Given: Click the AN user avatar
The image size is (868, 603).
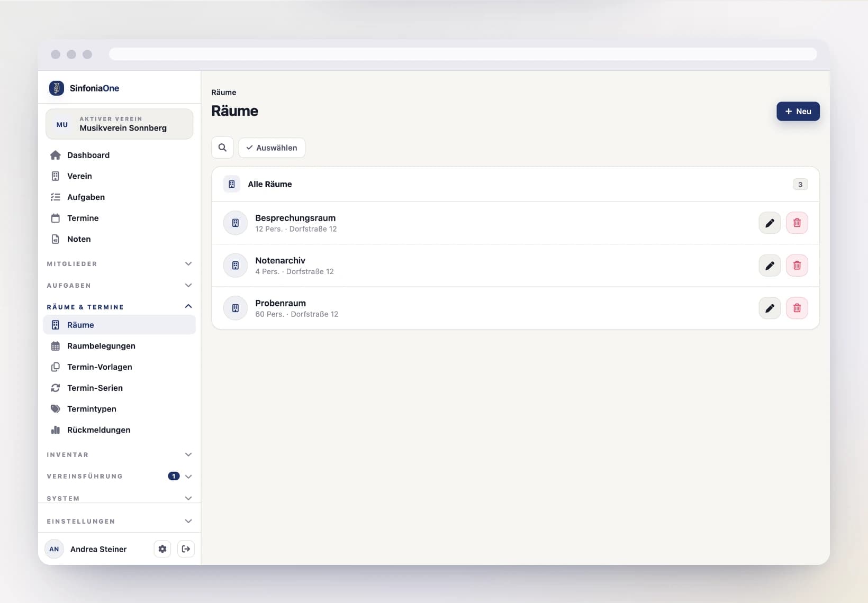Looking at the screenshot, I should [x=54, y=549].
